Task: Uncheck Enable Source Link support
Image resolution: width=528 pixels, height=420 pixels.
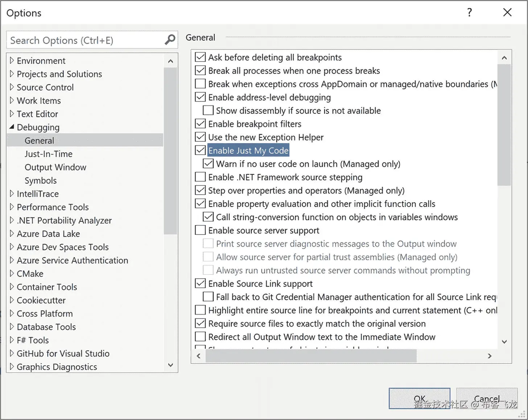Action: coord(200,283)
